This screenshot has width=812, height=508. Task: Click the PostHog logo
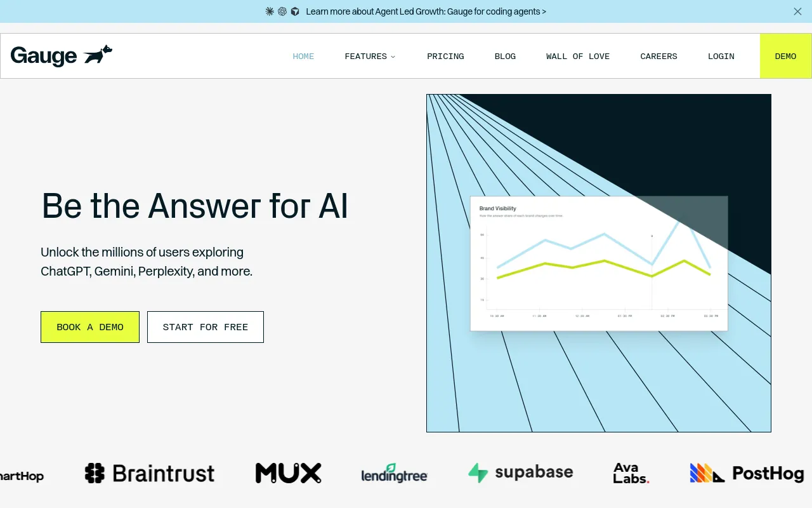(747, 473)
